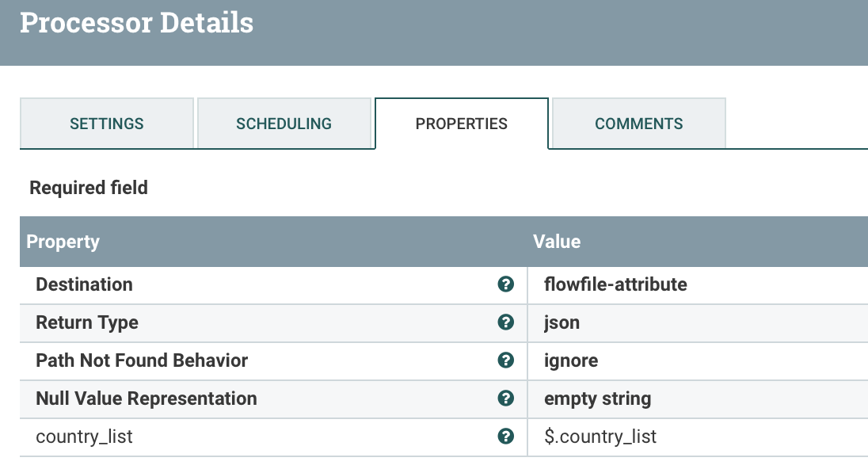Select the Return Type property name

tap(87, 322)
